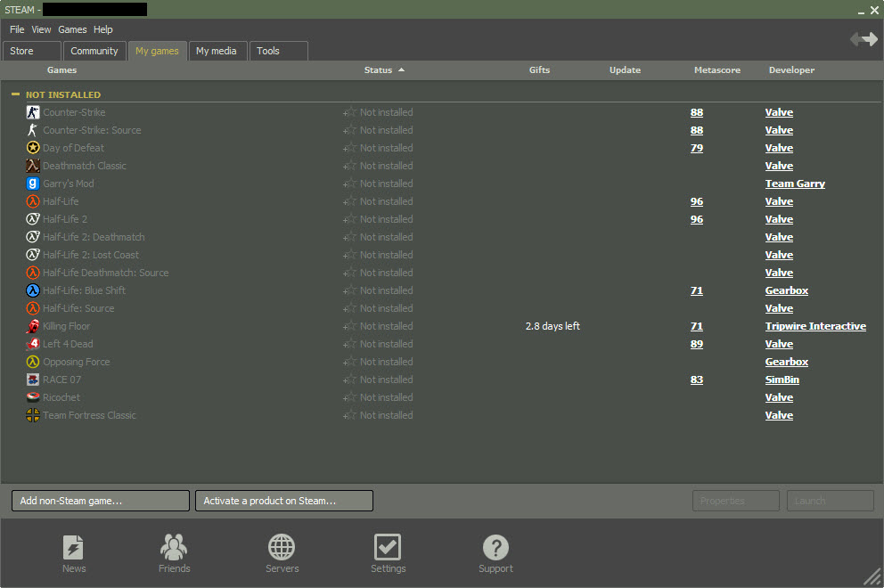The width and height of the screenshot is (884, 588).
Task: Click the RACE 07 game icon
Action: (33, 380)
